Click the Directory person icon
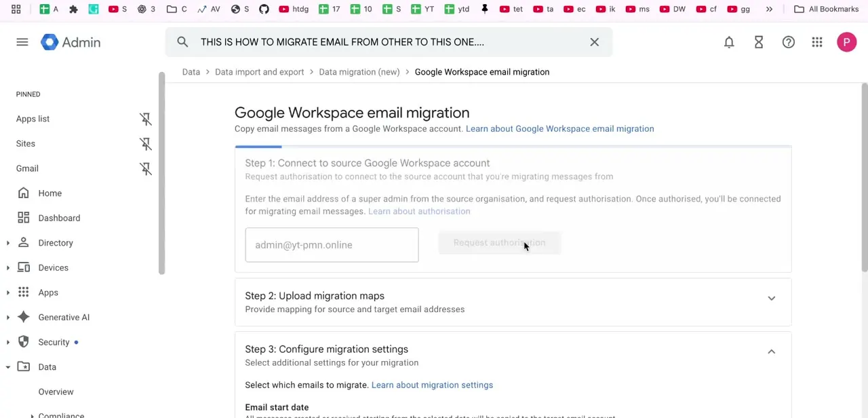The image size is (868, 418). click(x=24, y=243)
